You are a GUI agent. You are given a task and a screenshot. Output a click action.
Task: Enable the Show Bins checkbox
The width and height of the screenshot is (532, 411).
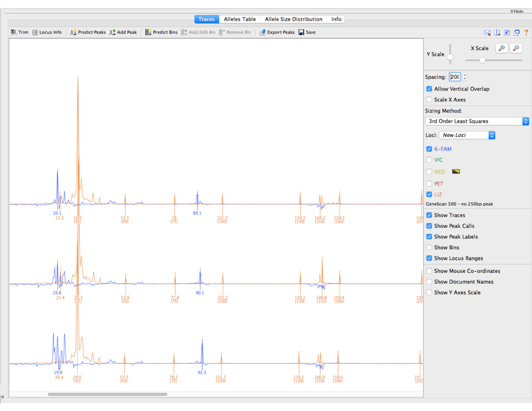pyautogui.click(x=429, y=247)
